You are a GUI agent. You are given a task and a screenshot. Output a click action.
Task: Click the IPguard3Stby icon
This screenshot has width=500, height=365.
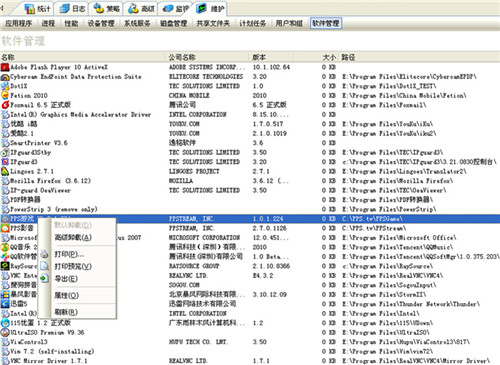(x=5, y=153)
